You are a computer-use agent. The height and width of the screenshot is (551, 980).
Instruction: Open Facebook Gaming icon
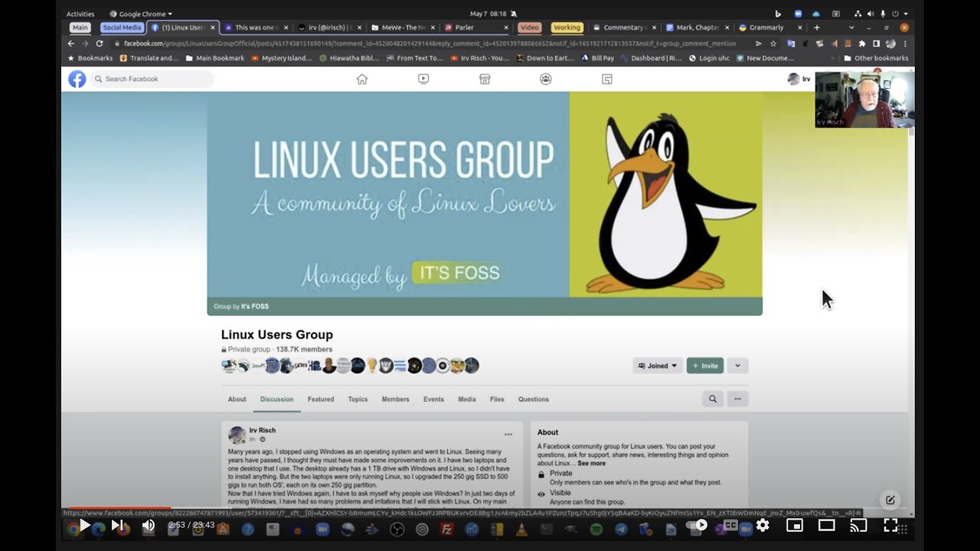click(607, 79)
